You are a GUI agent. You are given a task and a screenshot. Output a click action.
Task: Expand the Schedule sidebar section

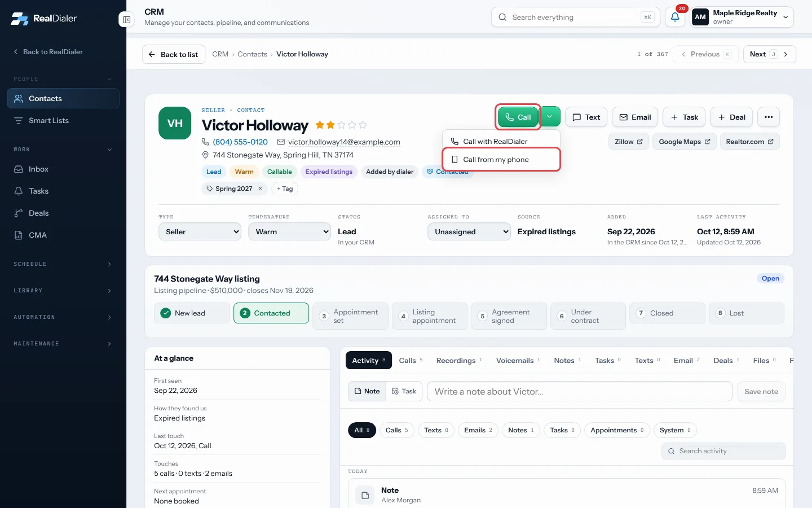tap(63, 264)
